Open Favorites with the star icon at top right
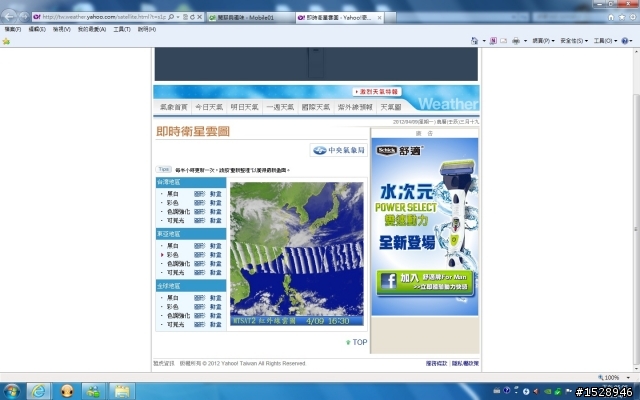 [x=622, y=17]
